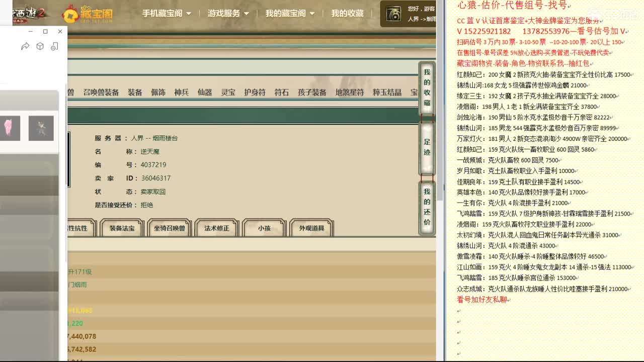The width and height of the screenshot is (644, 362).
Task: Switch to the 法术修正 tab
Action: tap(217, 228)
